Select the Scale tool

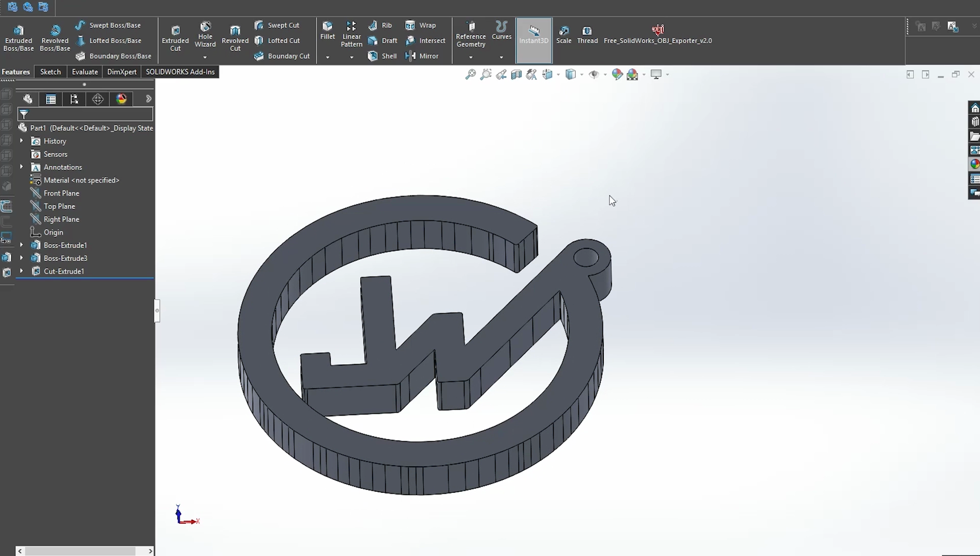coord(563,35)
